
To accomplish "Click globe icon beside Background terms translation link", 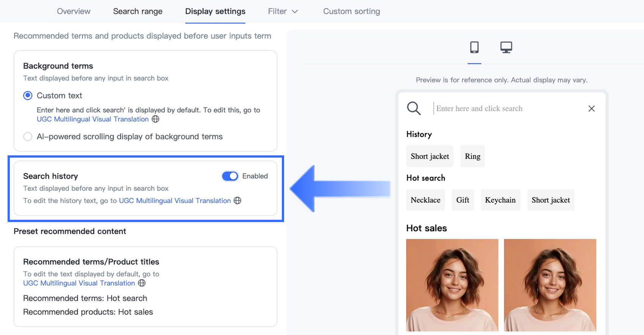I will point(155,119).
